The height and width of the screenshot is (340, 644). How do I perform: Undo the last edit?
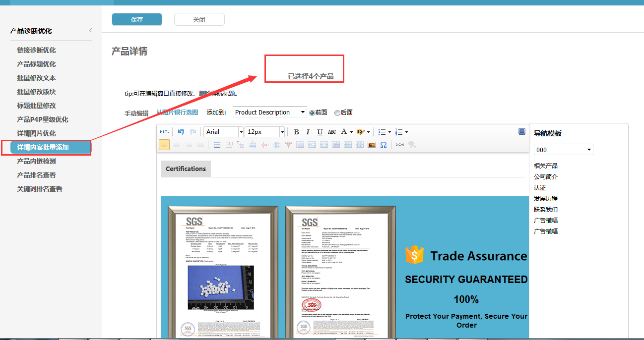click(181, 132)
